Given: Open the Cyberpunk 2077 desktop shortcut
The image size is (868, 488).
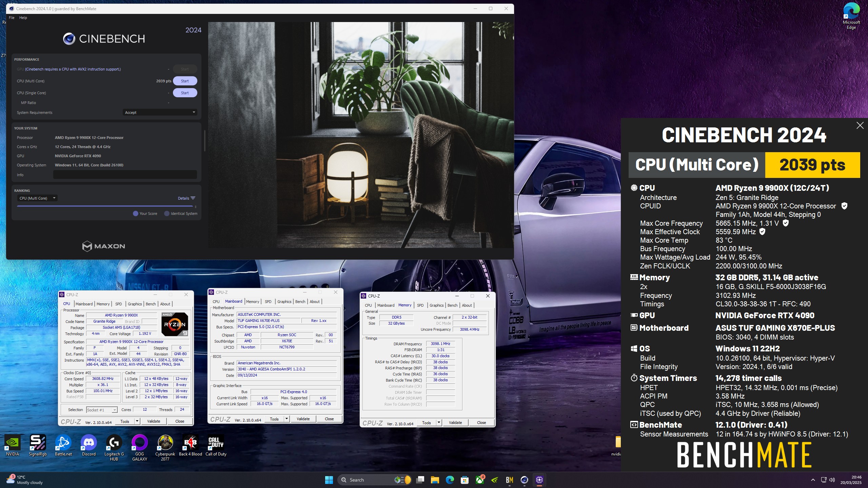Looking at the screenshot, I should click(x=165, y=447).
